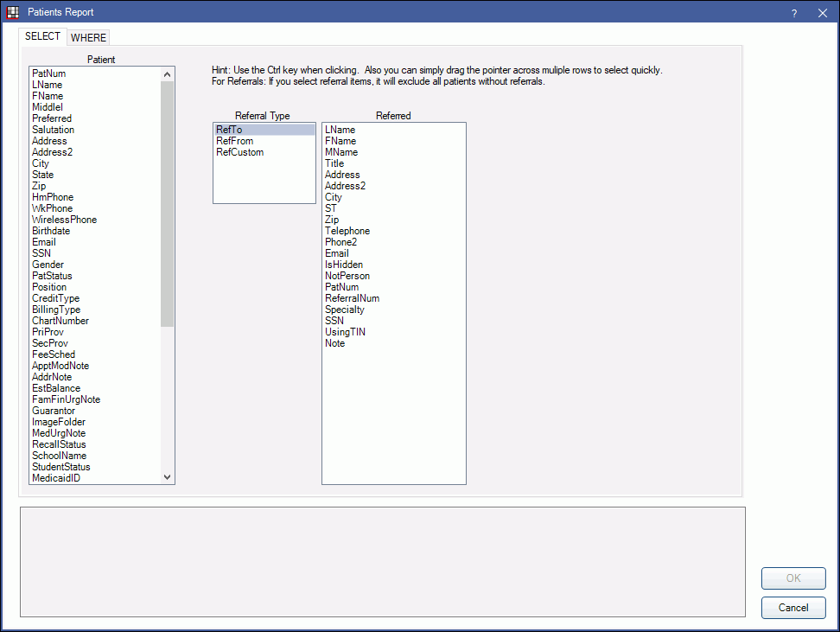This screenshot has width=840, height=632.
Task: Open help with the question mark button
Action: pos(794,13)
